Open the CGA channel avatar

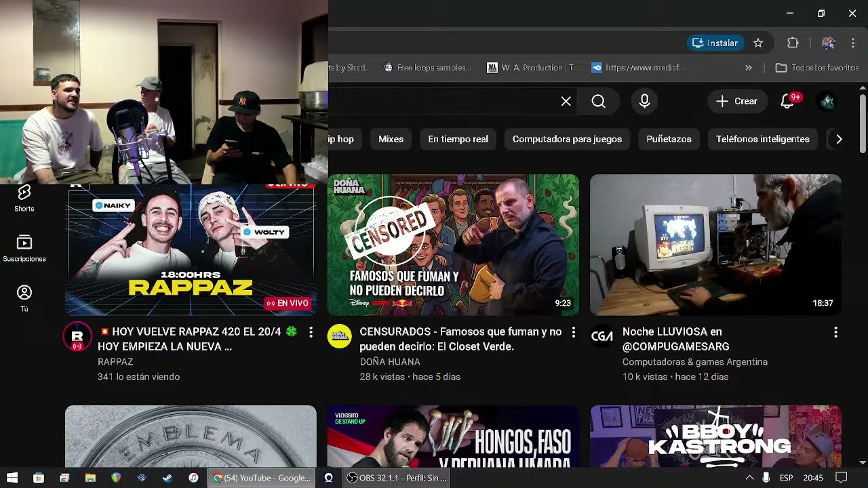[601, 336]
